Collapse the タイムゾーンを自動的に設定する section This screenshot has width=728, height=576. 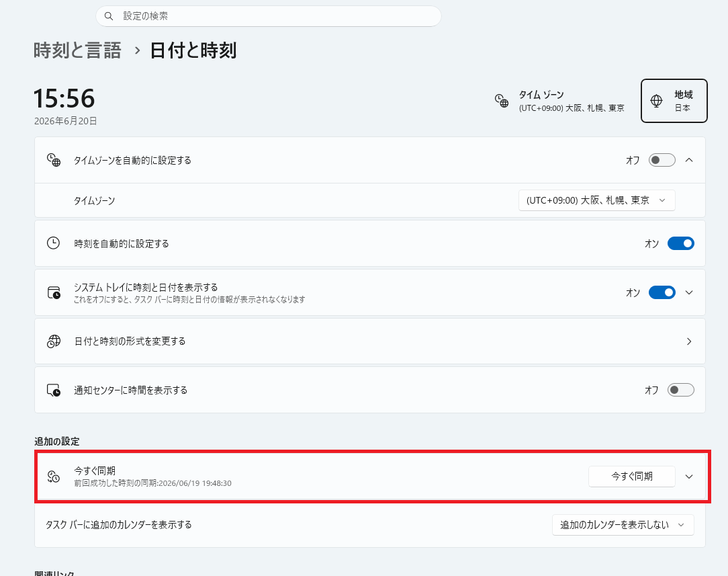click(690, 160)
